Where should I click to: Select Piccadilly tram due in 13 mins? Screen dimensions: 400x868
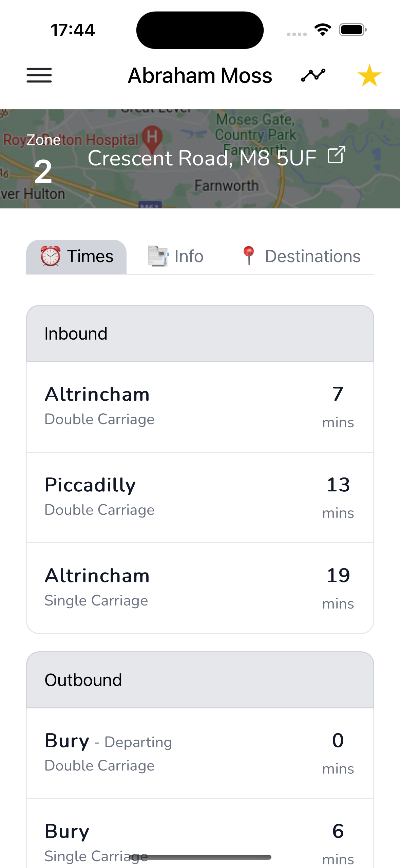pos(200,497)
